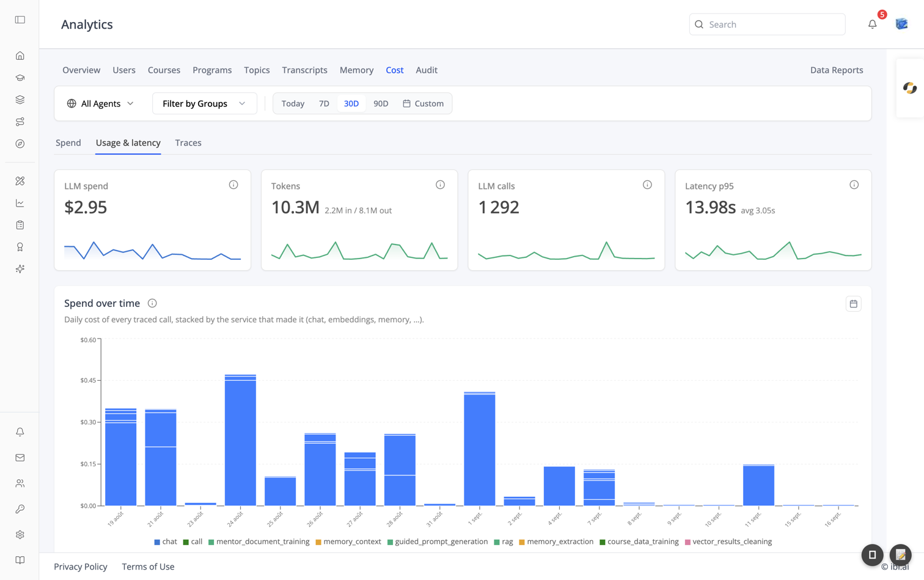Open the Traces sub-tab
Viewport: 924px width, 580px height.
coord(188,143)
